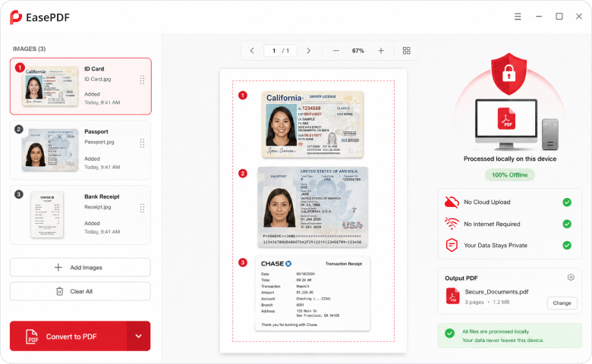The image size is (592, 364).
Task: Click the No Cloud Upload icon
Action: 452,202
